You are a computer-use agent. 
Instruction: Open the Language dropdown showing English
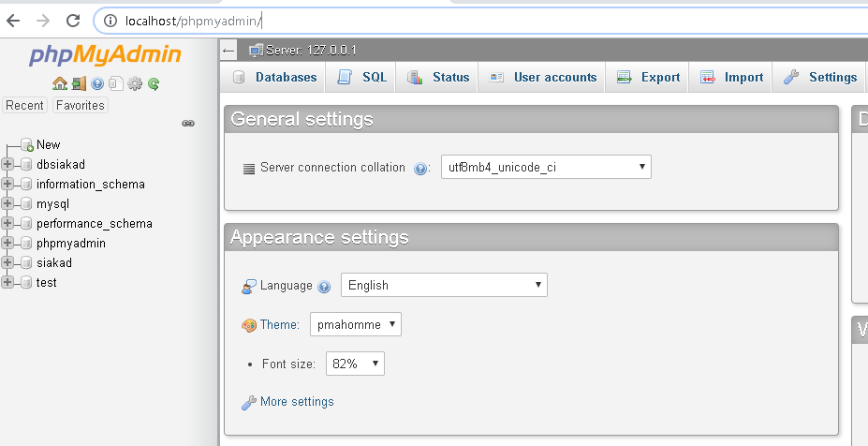click(x=444, y=286)
